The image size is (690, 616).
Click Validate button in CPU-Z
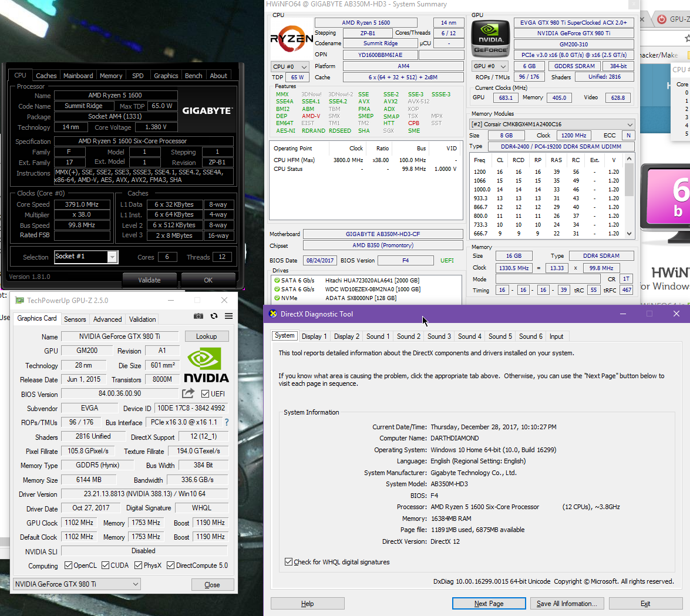point(149,280)
